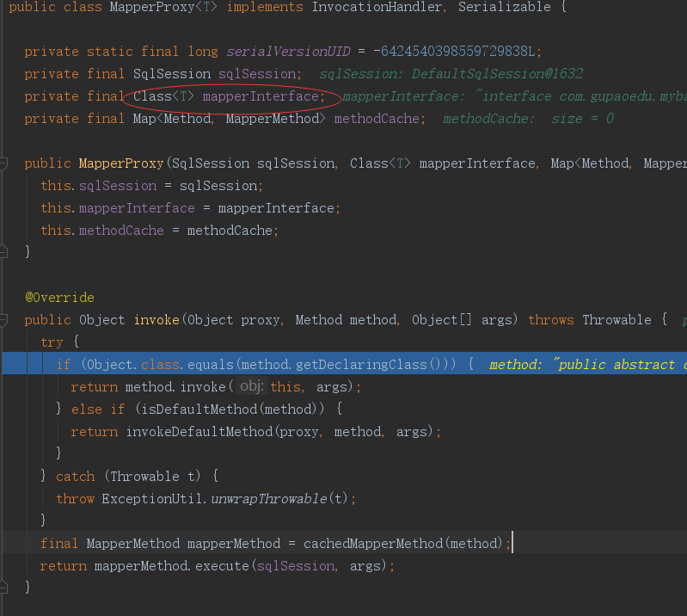Click the MapperProxy<T> class name in declaration
This screenshot has height=616, width=687.
click(x=163, y=7)
